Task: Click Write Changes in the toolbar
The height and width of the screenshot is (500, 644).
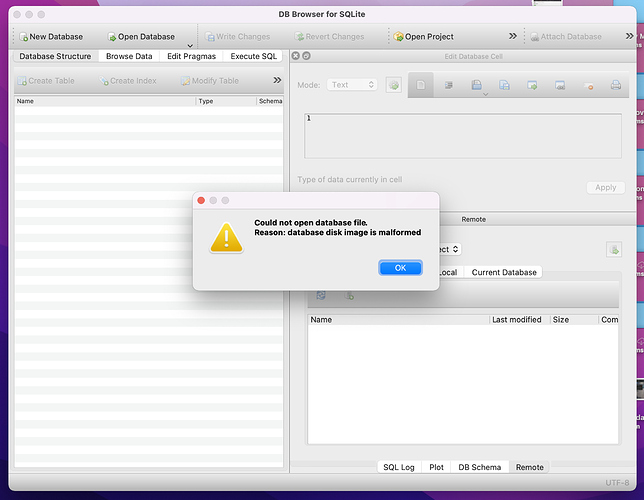Action: point(237,37)
